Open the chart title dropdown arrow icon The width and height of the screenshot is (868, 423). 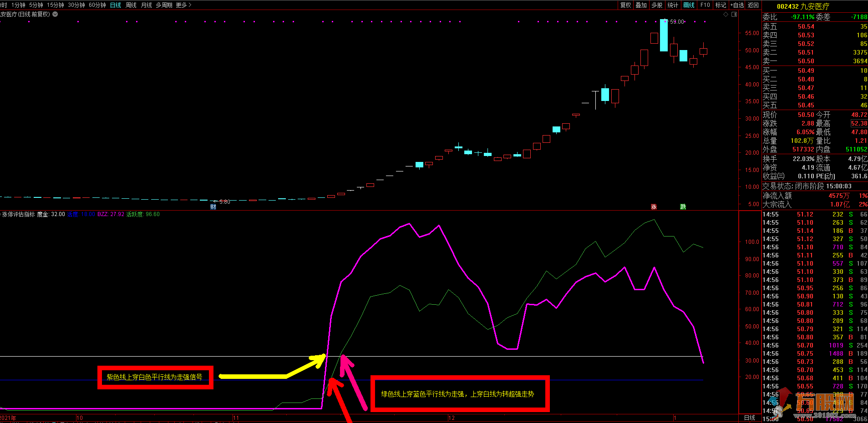click(55, 14)
